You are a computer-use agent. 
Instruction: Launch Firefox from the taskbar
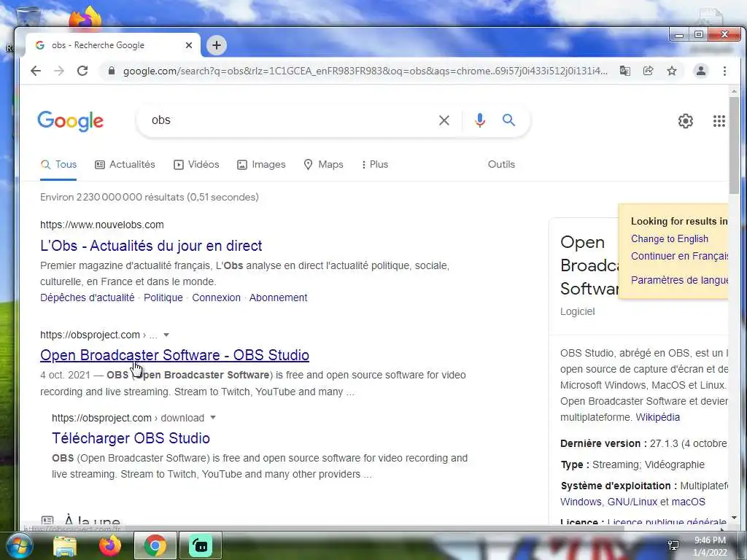point(110,545)
